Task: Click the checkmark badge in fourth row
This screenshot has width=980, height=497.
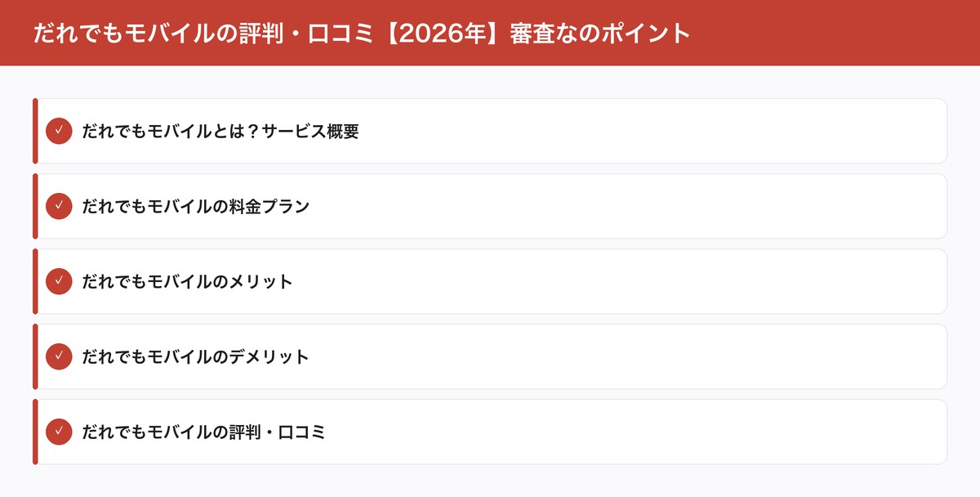Action: pyautogui.click(x=58, y=356)
